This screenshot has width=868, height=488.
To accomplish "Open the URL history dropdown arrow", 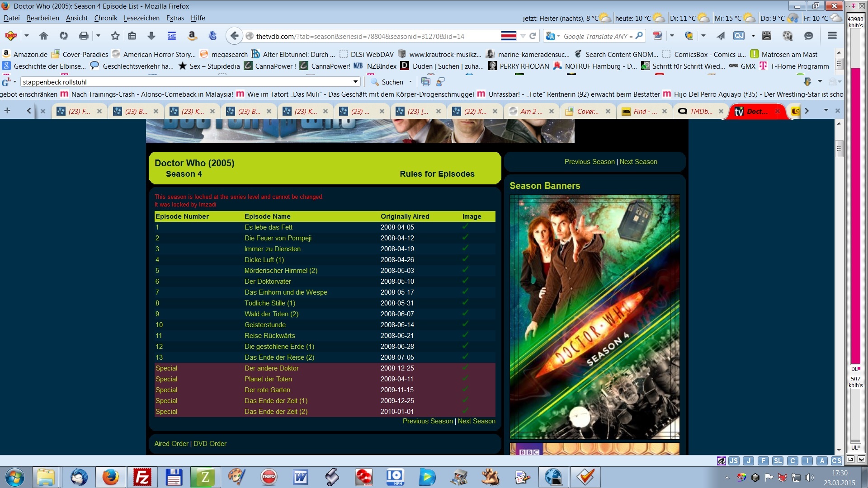I will pyautogui.click(x=523, y=36).
